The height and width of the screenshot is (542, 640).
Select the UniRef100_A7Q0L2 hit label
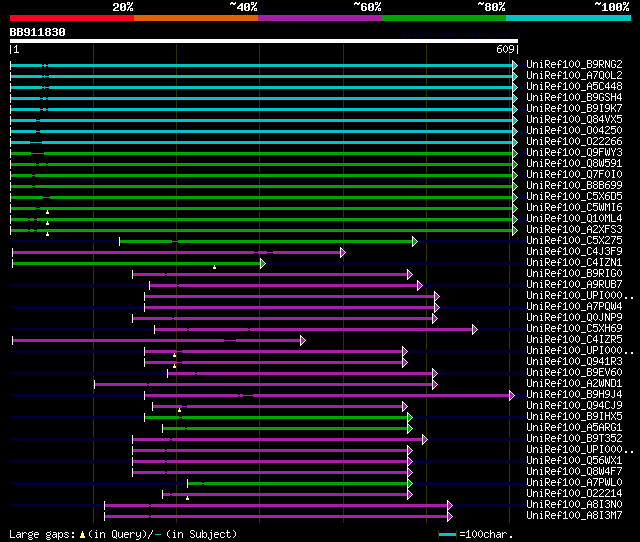coord(574,76)
